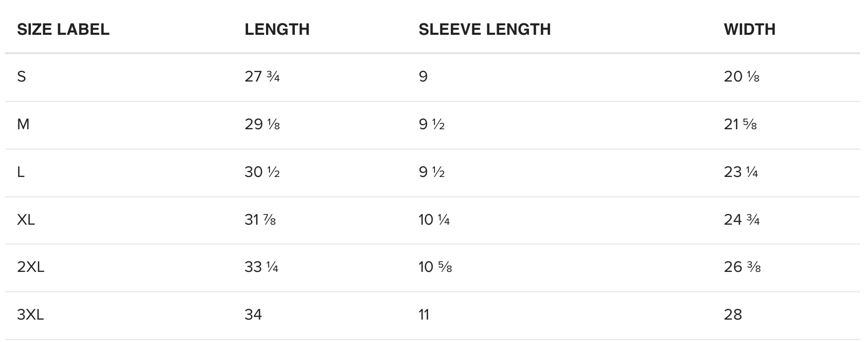Click the 28 width value for 3XL

point(733,315)
